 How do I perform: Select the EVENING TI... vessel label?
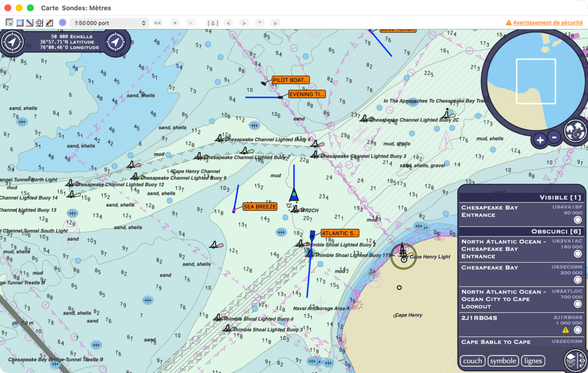307,94
